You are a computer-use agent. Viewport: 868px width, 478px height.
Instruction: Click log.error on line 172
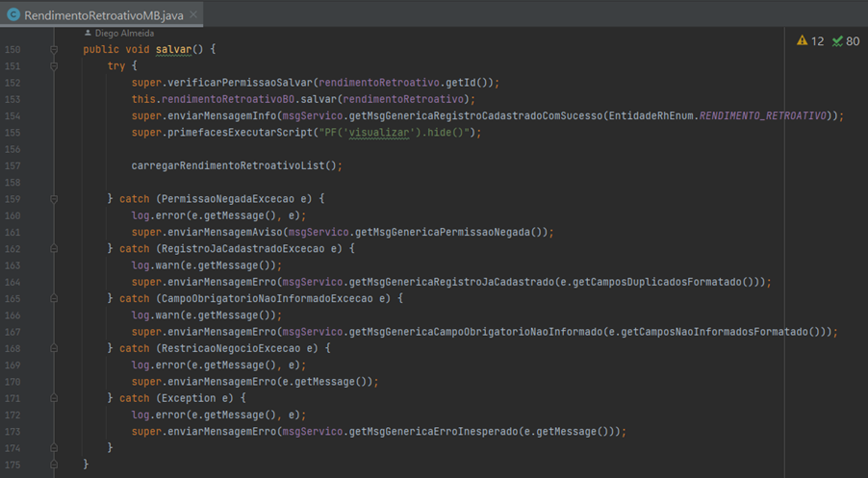pyautogui.click(x=159, y=415)
